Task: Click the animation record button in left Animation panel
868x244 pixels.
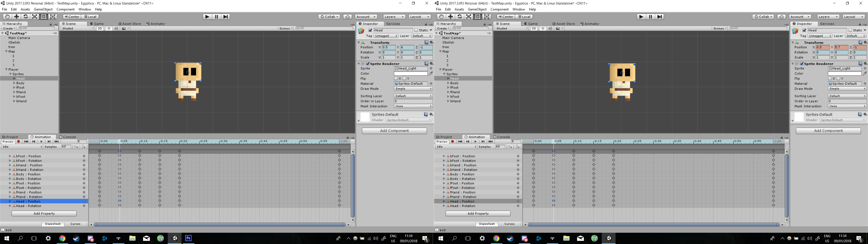Action: point(19,142)
